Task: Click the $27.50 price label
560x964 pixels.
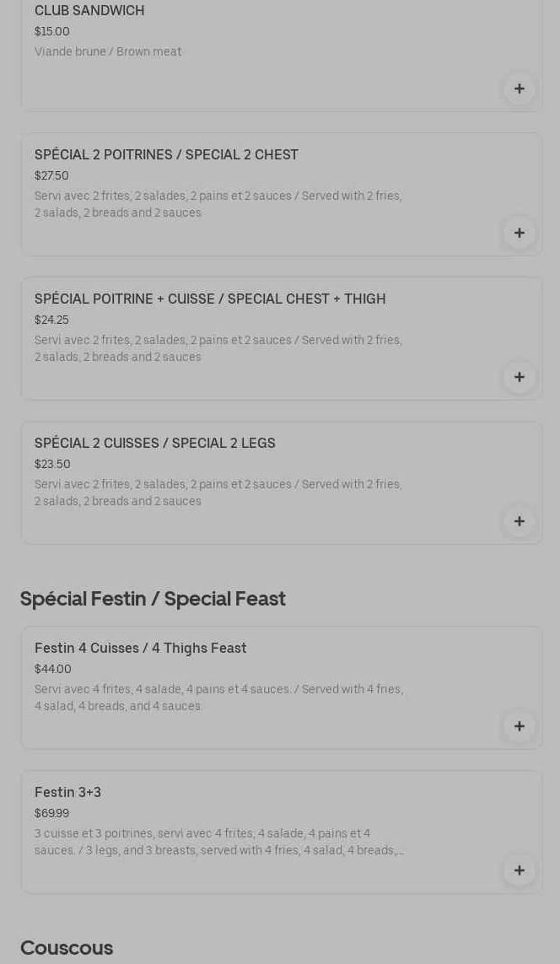Action: coord(51,175)
